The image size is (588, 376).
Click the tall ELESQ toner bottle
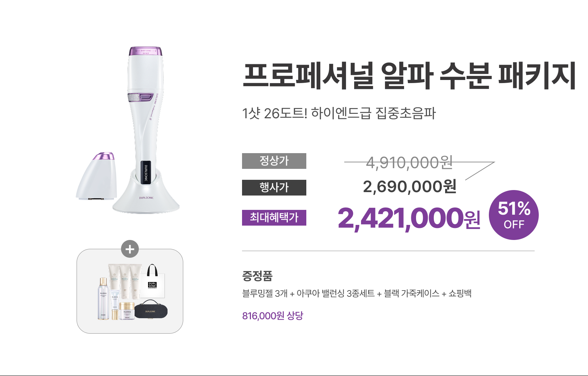(x=103, y=299)
